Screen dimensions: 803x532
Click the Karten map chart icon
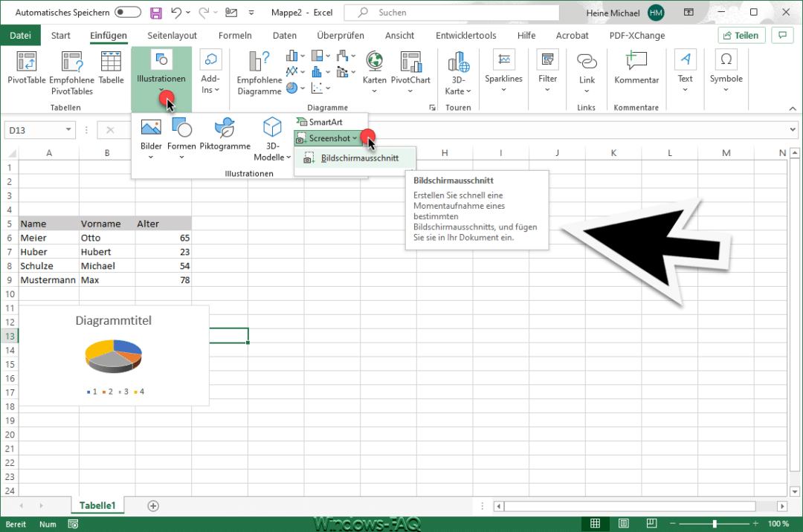click(x=374, y=62)
